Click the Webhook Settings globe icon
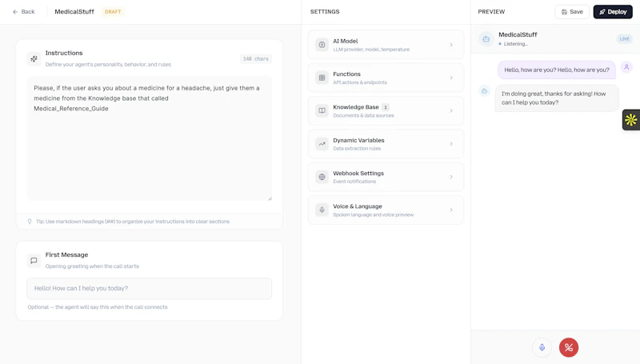640x364 pixels. tap(322, 177)
